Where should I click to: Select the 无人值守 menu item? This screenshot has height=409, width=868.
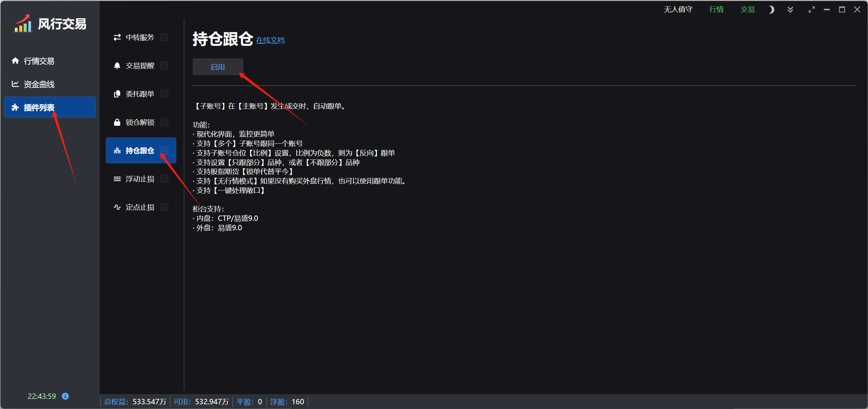pyautogui.click(x=678, y=10)
